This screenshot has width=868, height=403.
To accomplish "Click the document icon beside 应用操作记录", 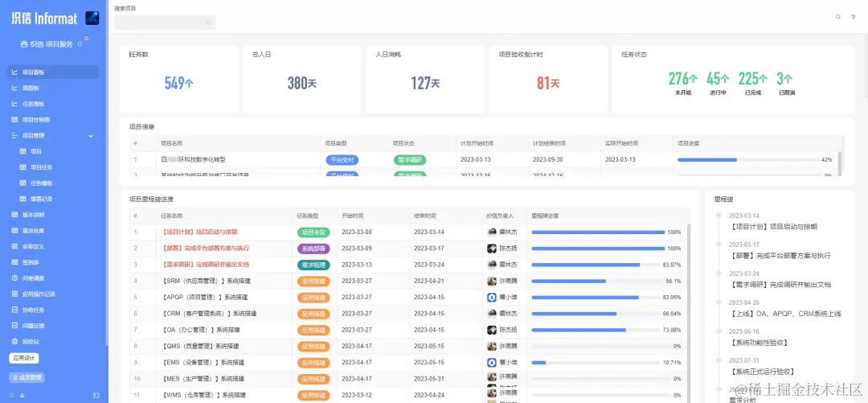I will click(x=15, y=294).
